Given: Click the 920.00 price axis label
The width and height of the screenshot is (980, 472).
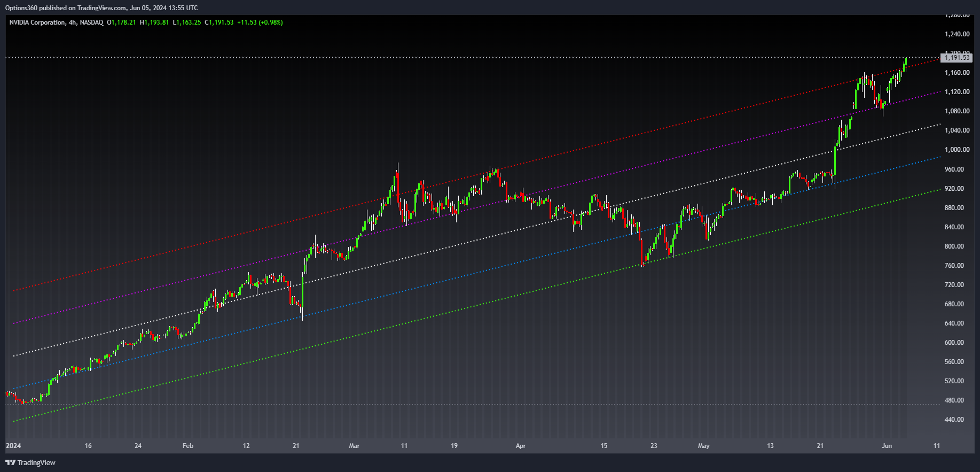Looking at the screenshot, I should pos(954,189).
